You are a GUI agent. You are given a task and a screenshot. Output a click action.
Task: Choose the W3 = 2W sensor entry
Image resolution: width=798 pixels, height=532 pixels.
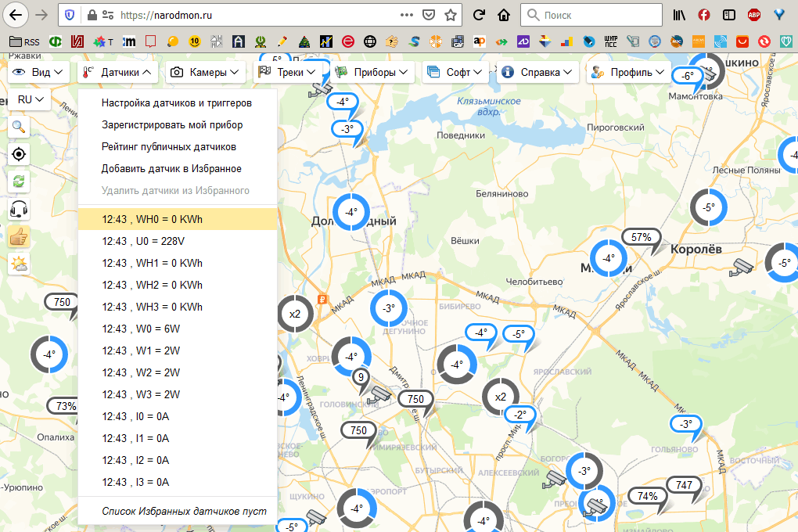pyautogui.click(x=177, y=394)
